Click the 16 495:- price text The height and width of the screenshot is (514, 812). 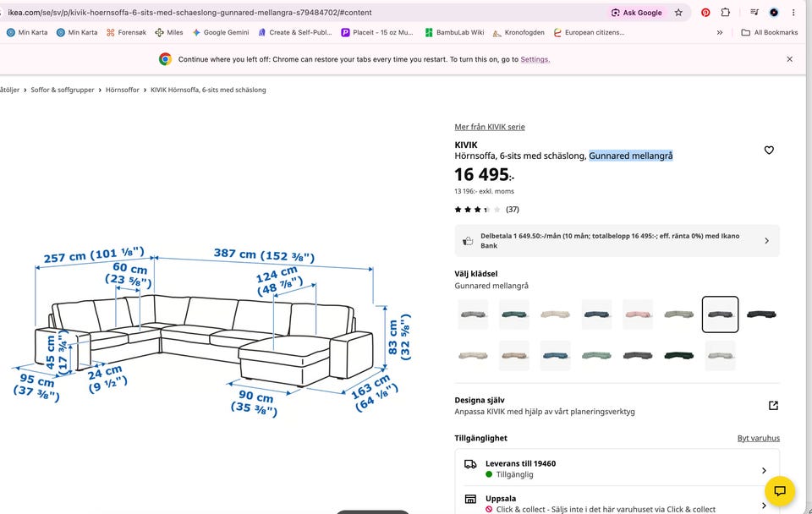click(x=484, y=175)
